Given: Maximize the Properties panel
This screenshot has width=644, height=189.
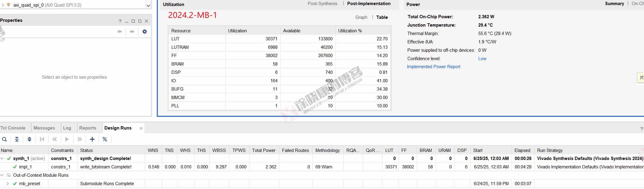Looking at the screenshot, I should [x=133, y=21].
